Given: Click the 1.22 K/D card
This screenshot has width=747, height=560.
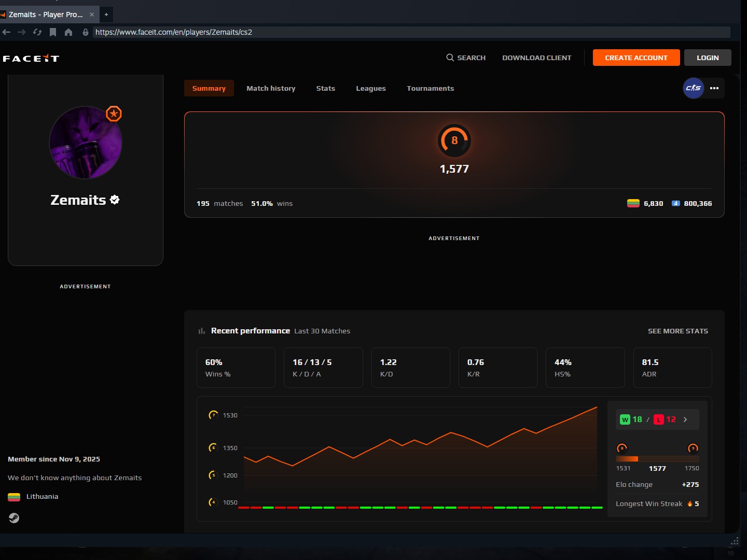Looking at the screenshot, I should [x=411, y=368].
